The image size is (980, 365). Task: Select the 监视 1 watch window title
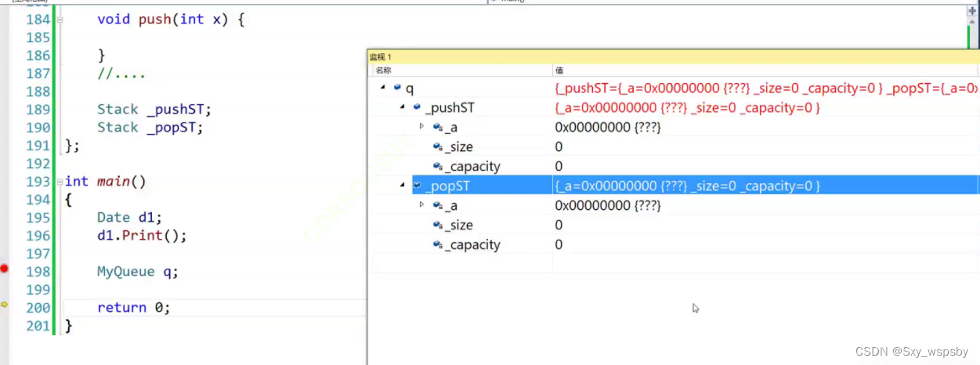point(380,57)
